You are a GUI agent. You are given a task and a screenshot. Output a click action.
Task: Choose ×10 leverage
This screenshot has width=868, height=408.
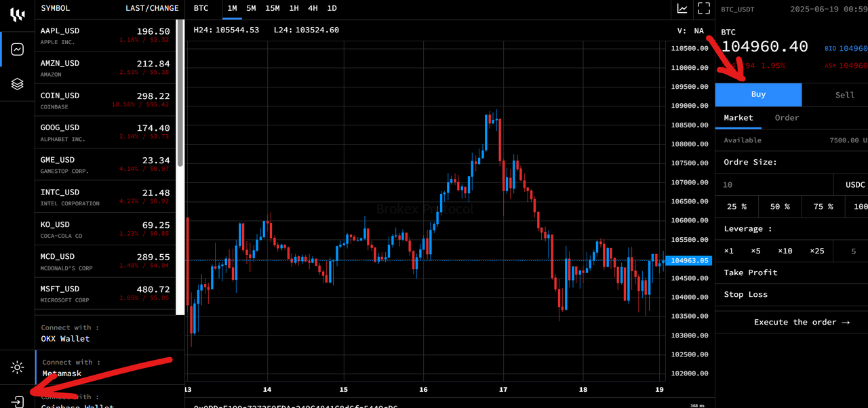click(x=785, y=251)
